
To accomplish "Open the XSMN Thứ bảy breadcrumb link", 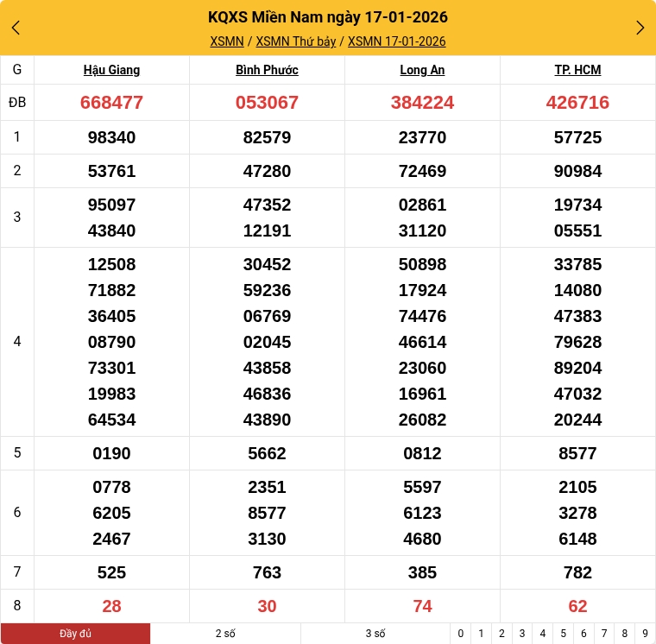I will click(296, 41).
